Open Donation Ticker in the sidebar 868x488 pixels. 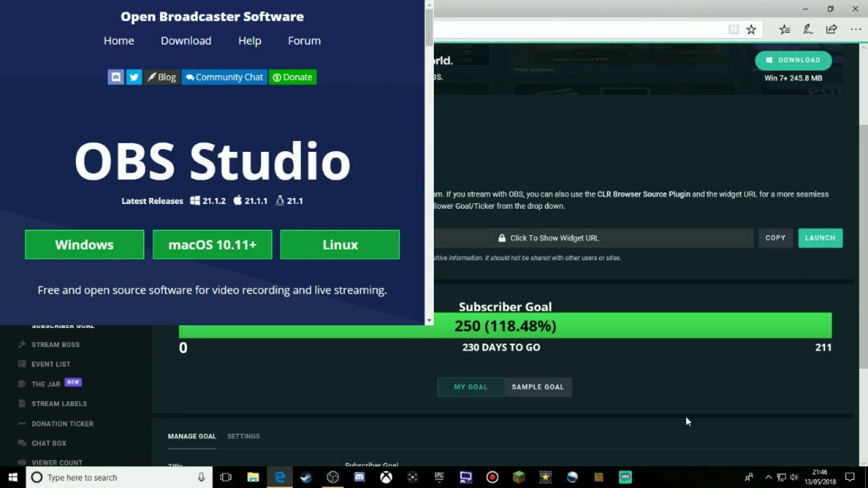pyautogui.click(x=62, y=424)
